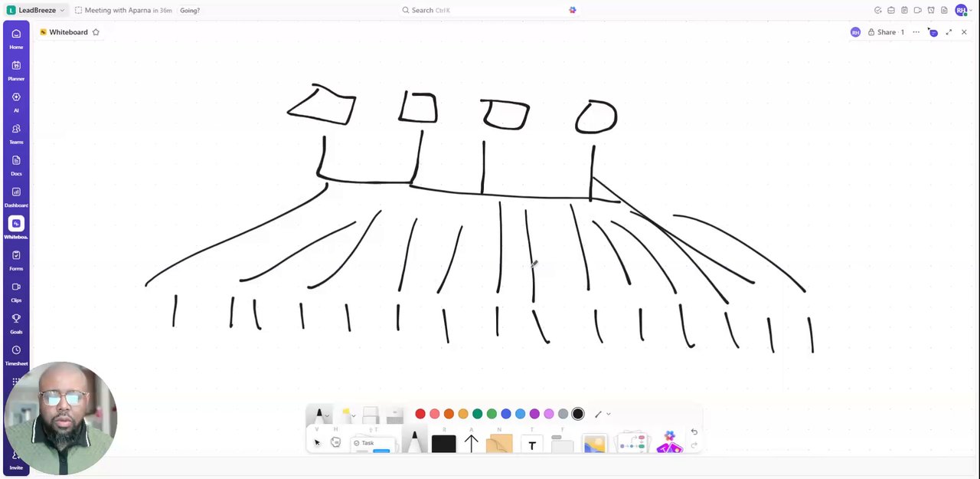
Task: Select the hand pan tool
Action: 335,442
